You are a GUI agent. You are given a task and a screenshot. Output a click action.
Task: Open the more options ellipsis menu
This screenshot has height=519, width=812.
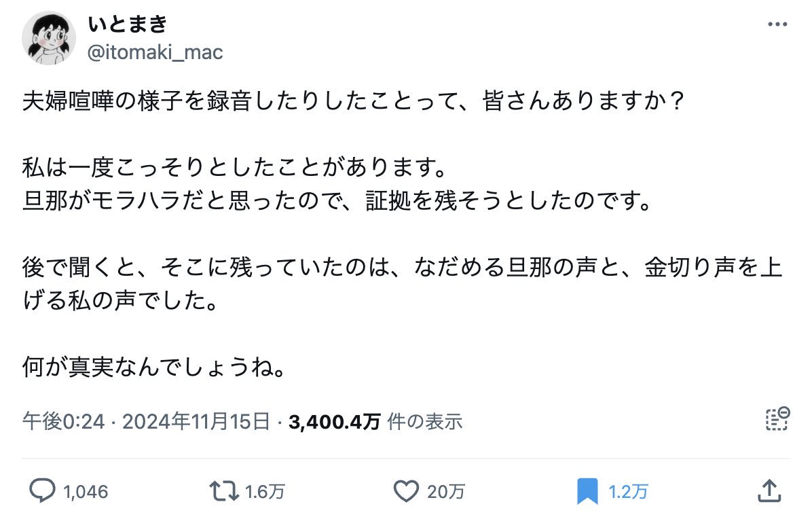777,24
